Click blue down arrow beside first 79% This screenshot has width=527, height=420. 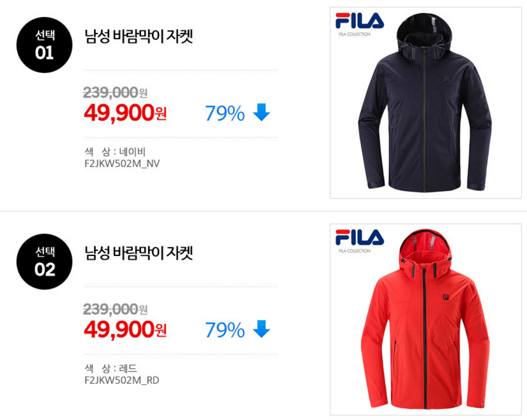pos(261,112)
